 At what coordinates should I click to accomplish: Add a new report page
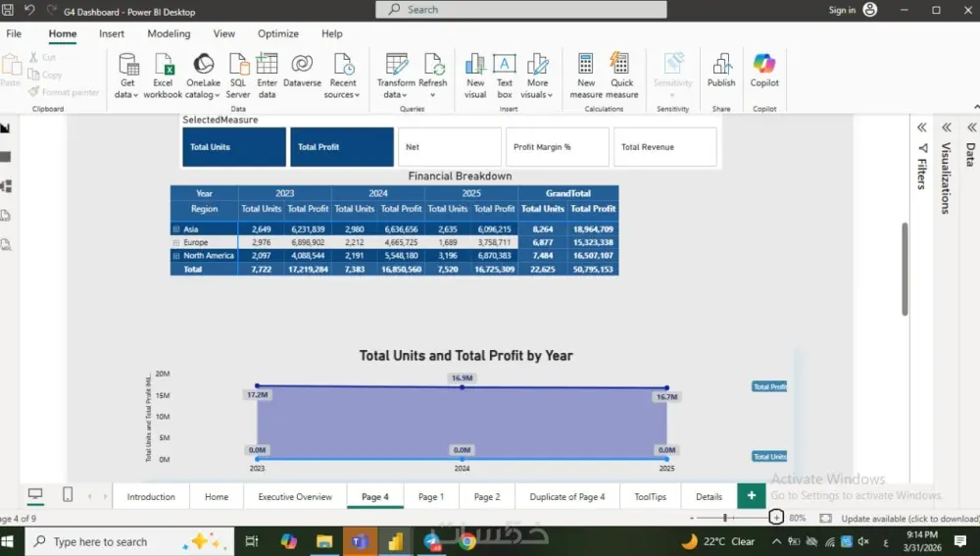752,496
